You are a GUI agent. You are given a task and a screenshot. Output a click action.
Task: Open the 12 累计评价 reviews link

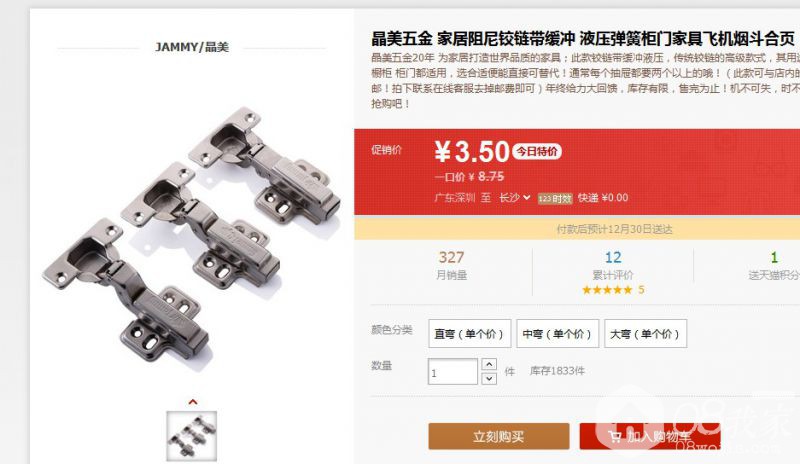pyautogui.click(x=613, y=265)
